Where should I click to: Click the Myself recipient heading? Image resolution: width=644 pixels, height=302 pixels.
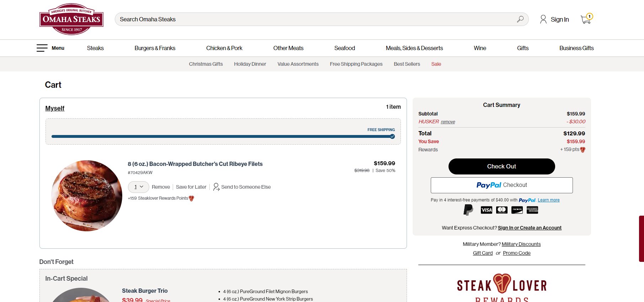pyautogui.click(x=55, y=108)
